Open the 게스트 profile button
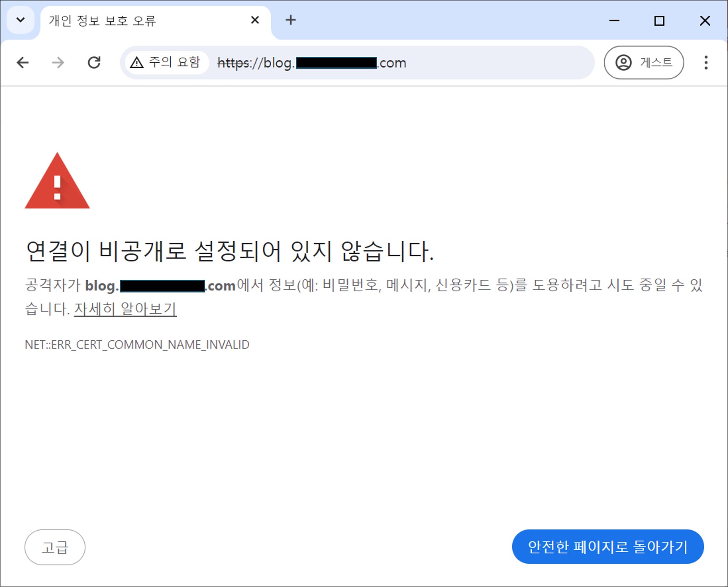728x587 pixels. [x=644, y=63]
